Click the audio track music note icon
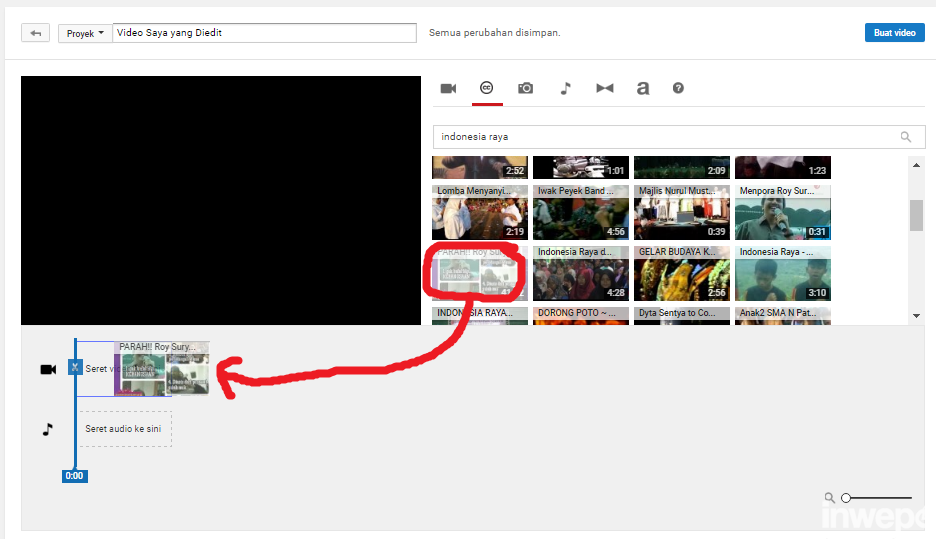This screenshot has width=936, height=539. point(48,429)
